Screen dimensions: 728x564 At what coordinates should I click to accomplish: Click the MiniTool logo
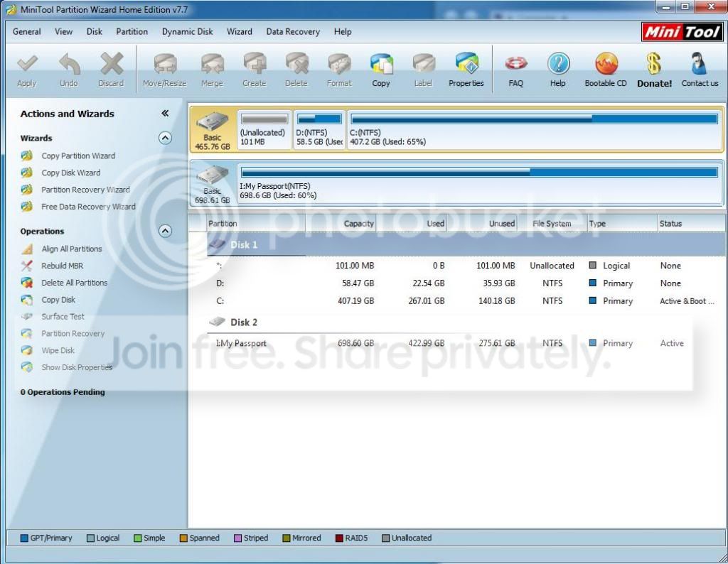(682, 32)
